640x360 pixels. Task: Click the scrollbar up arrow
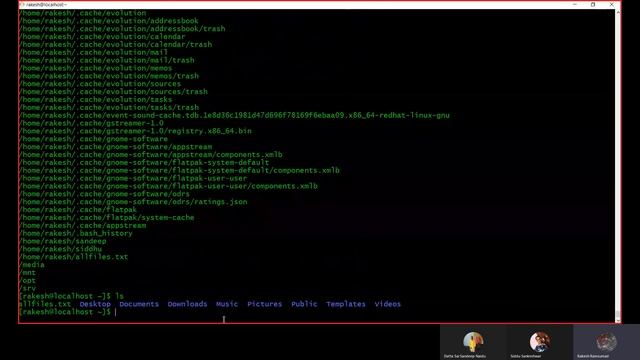[x=618, y=13]
